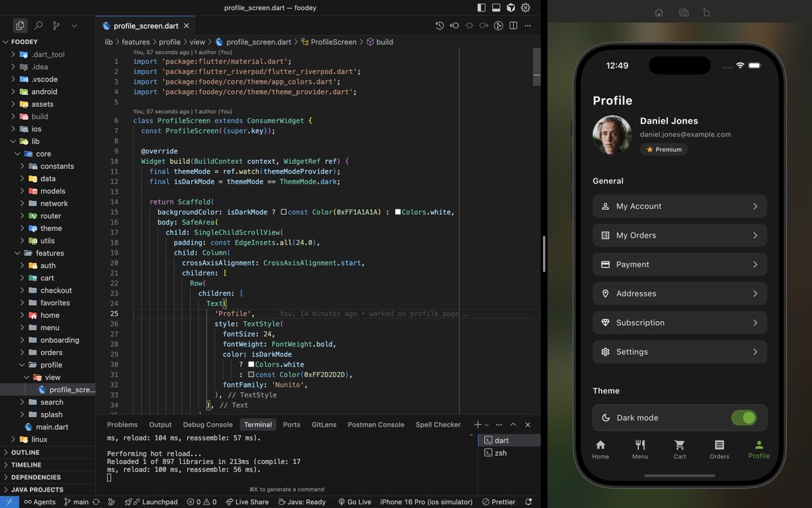Click the Go Live server icon
Viewport: 812px width, 508px height.
[355, 502]
